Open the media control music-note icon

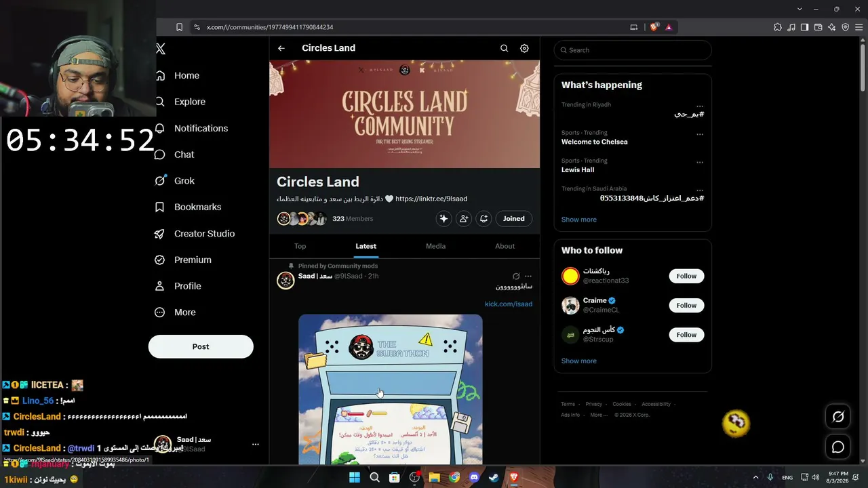791,27
